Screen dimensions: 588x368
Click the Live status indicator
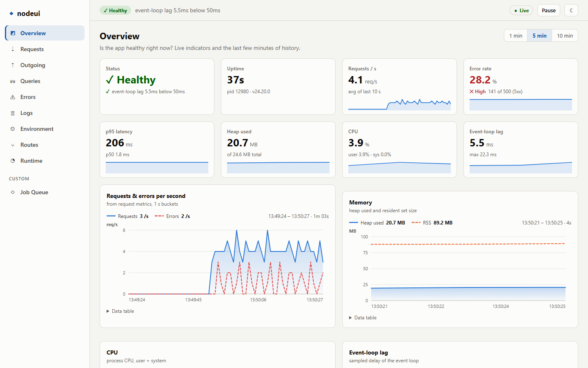coord(521,10)
